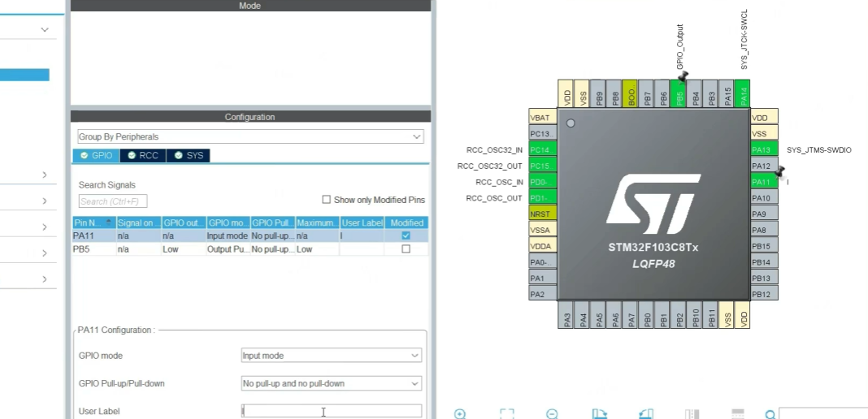Viewport: 868px width, 419px height.
Task: Click the PC15 pin labeled RCC_OSC32_OUT
Action: [543, 166]
